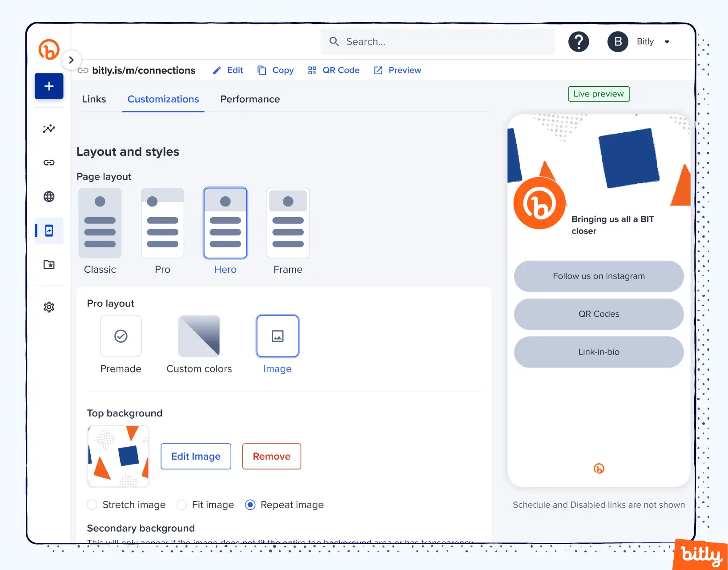The width and height of the screenshot is (728, 570).
Task: Select the Fit image radio button
Action: (181, 505)
